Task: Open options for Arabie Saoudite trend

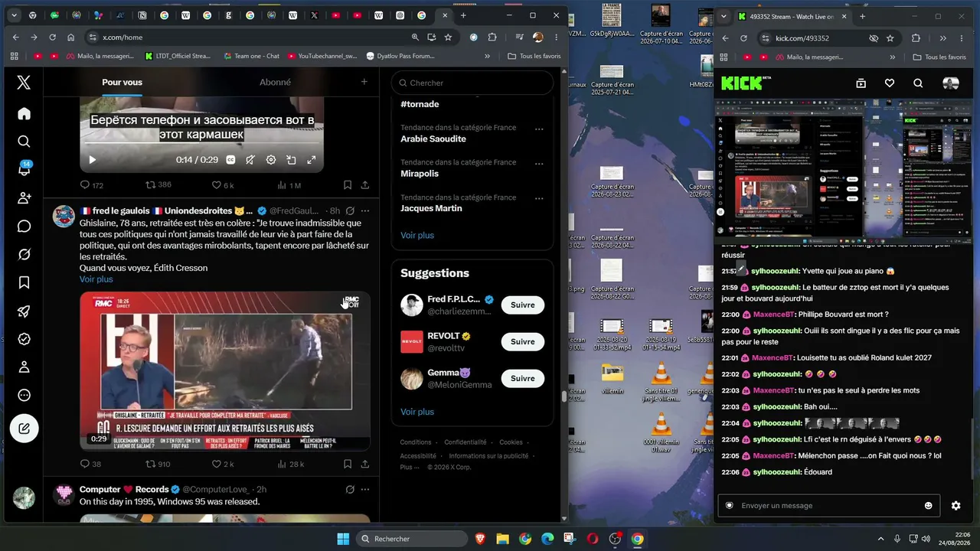Action: click(539, 129)
